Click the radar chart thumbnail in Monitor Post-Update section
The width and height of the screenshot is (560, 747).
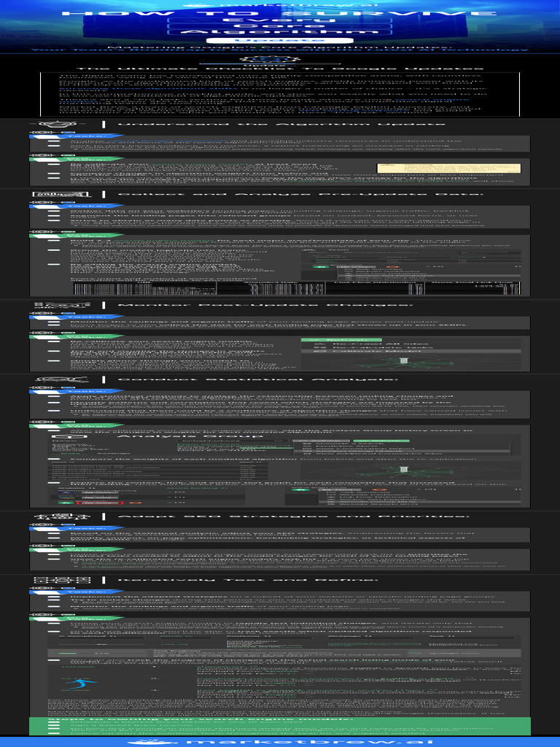[x=403, y=362]
